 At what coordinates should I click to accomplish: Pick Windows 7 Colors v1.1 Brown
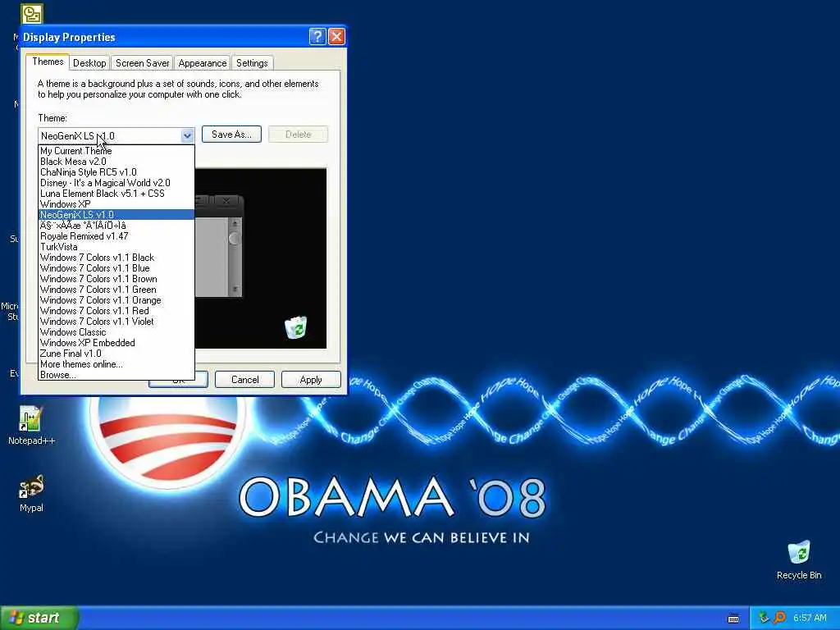click(116, 279)
